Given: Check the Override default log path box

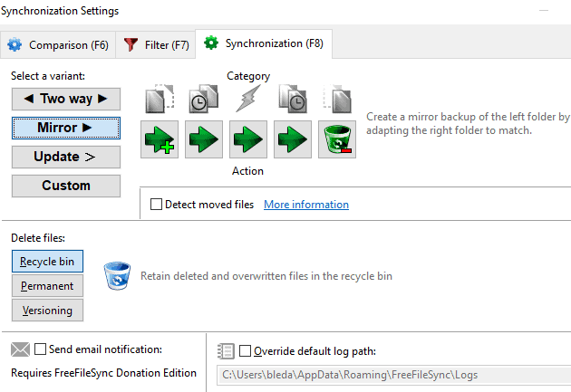Looking at the screenshot, I should (247, 351).
